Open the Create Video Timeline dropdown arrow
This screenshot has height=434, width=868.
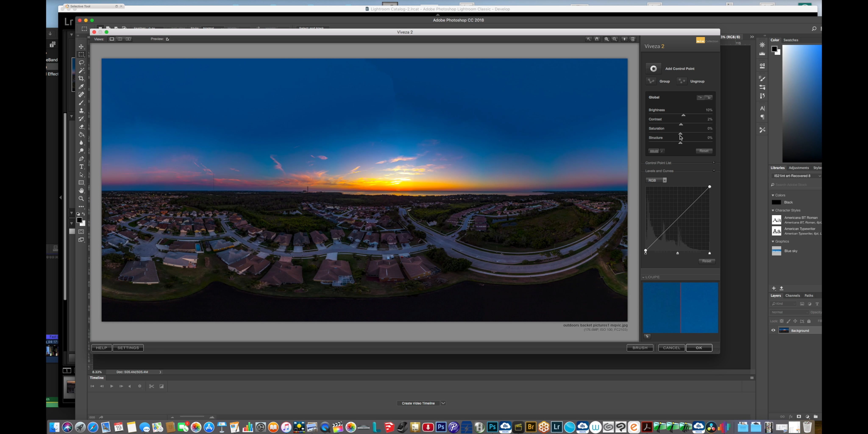[444, 403]
